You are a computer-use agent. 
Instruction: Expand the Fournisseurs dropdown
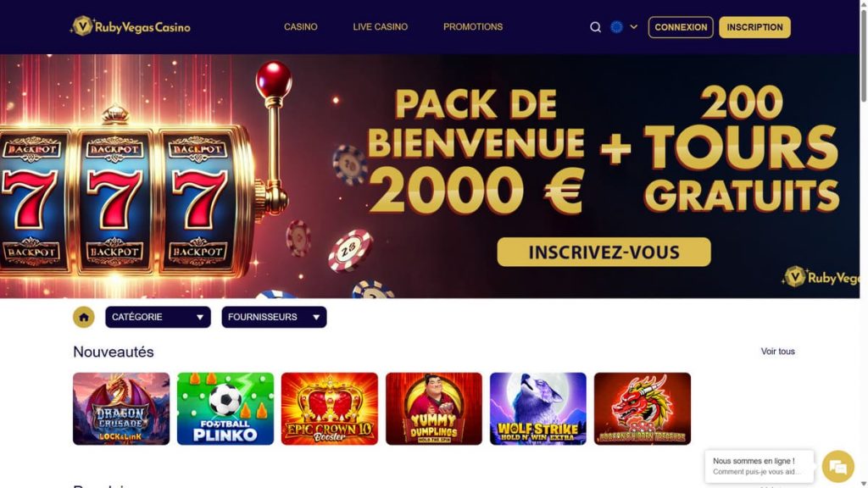[x=274, y=317]
